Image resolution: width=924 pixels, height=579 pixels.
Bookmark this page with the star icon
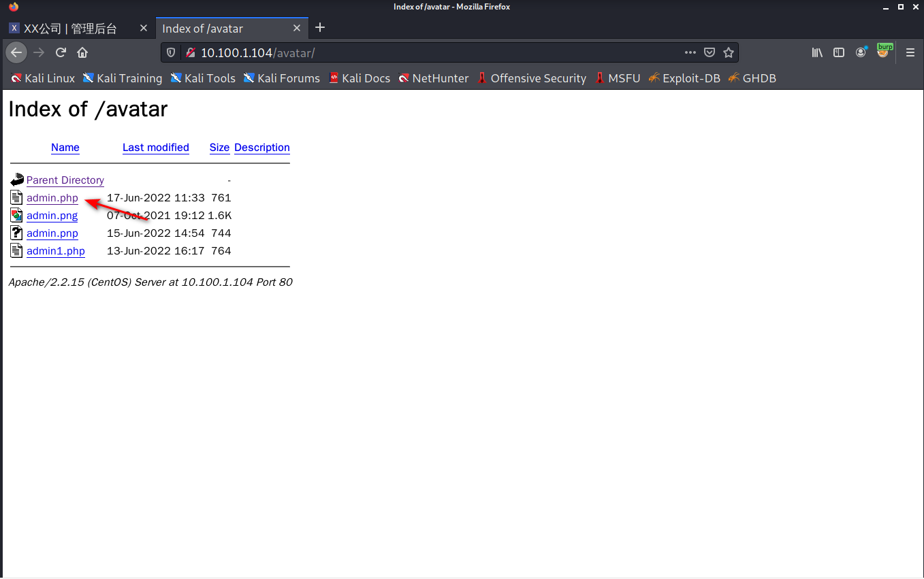click(x=728, y=52)
